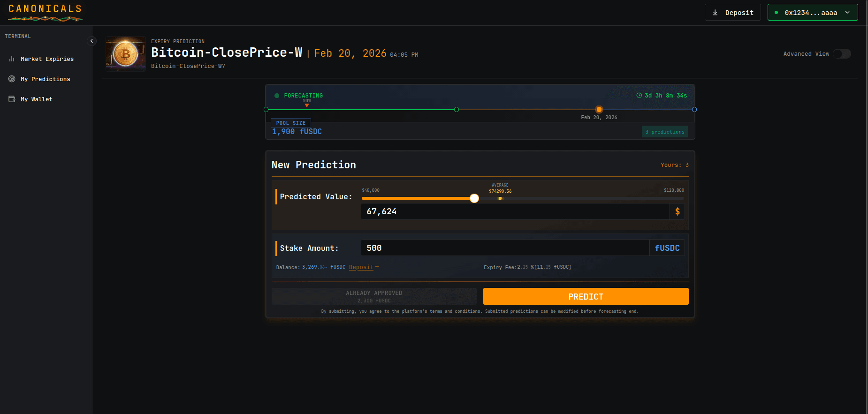Click the NOW marker triangle on the timeline

pos(307,105)
